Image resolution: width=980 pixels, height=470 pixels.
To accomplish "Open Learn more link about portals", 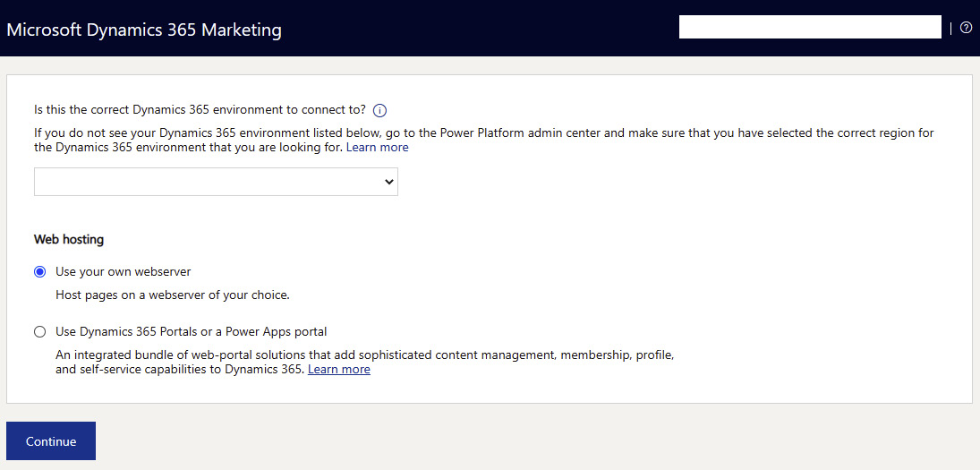I will pos(339,370).
